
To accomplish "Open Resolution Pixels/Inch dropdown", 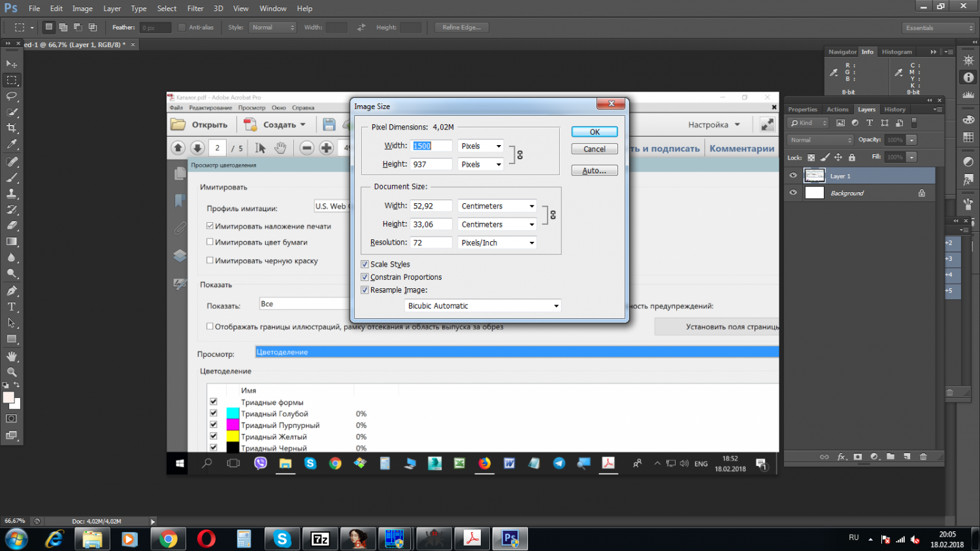I will tap(497, 242).
